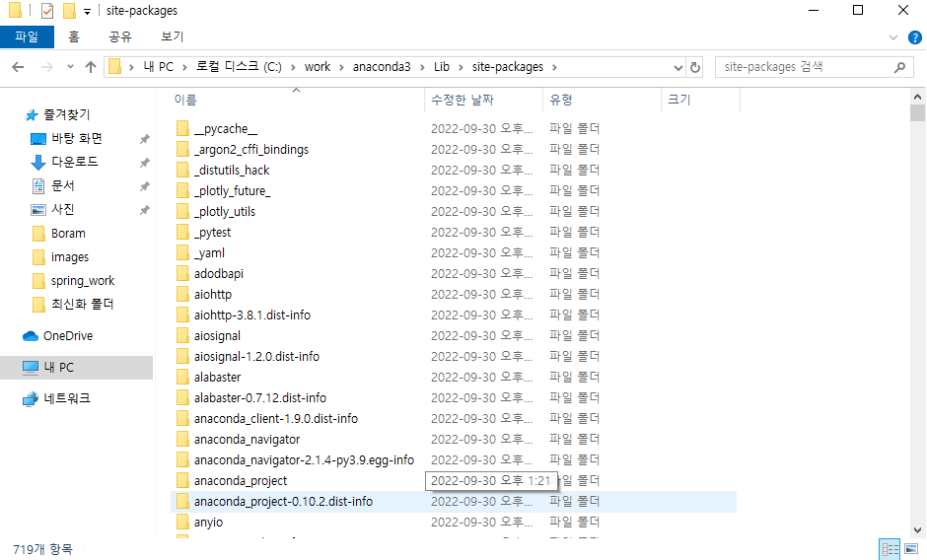Open the 파일 ribbon tab

[27, 36]
